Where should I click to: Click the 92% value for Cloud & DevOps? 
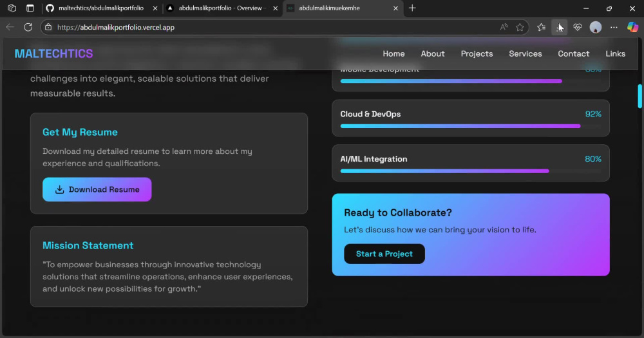click(x=593, y=114)
